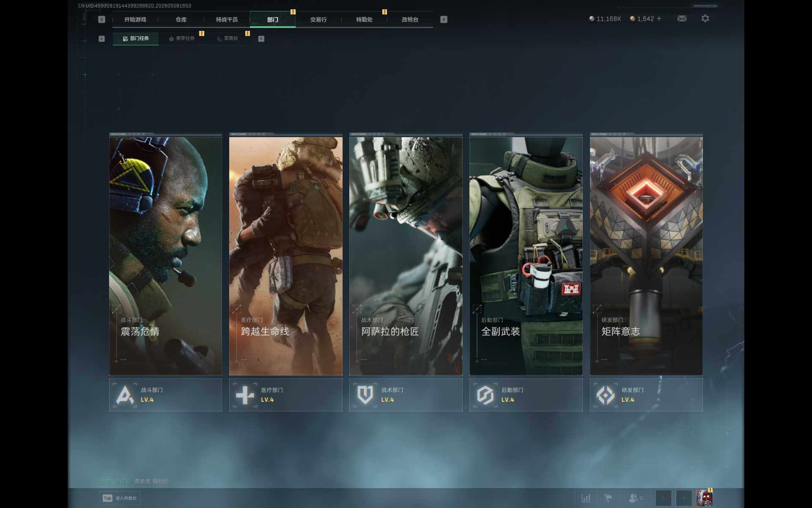Click the 医疗部门 LV.4 button
Viewport: 812px width, 508px height.
tap(286, 395)
